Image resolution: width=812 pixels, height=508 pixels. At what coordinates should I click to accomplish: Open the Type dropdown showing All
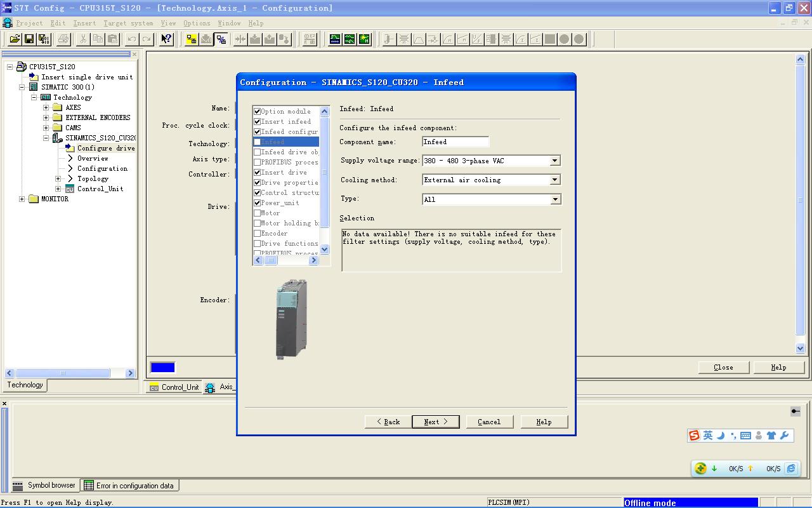coord(554,199)
